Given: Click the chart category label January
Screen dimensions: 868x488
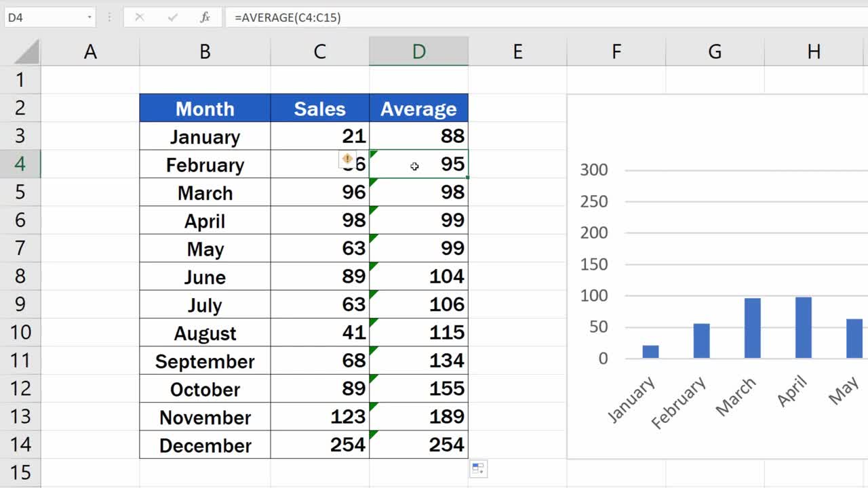Looking at the screenshot, I should pos(632,399).
